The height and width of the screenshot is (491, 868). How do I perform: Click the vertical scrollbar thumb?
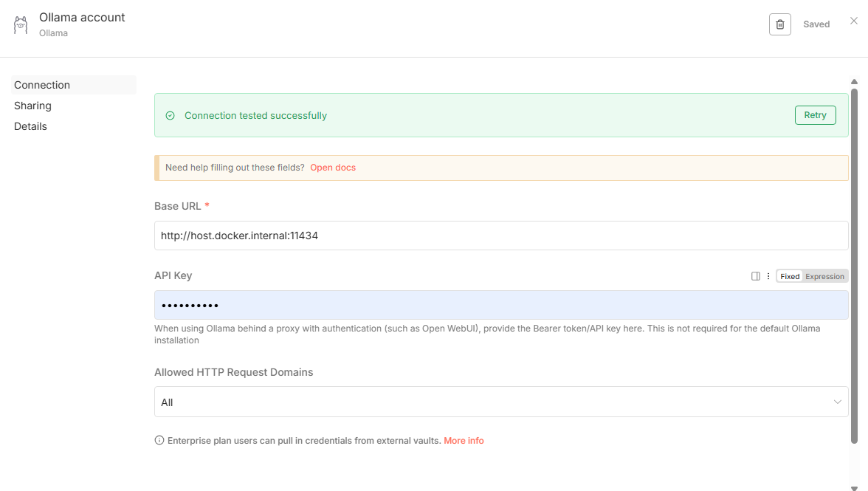[x=853, y=266]
